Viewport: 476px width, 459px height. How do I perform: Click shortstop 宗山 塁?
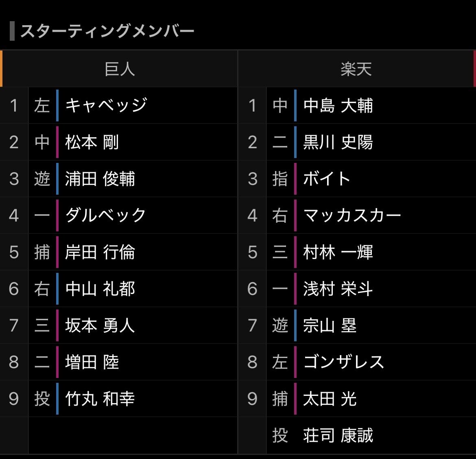(x=330, y=325)
